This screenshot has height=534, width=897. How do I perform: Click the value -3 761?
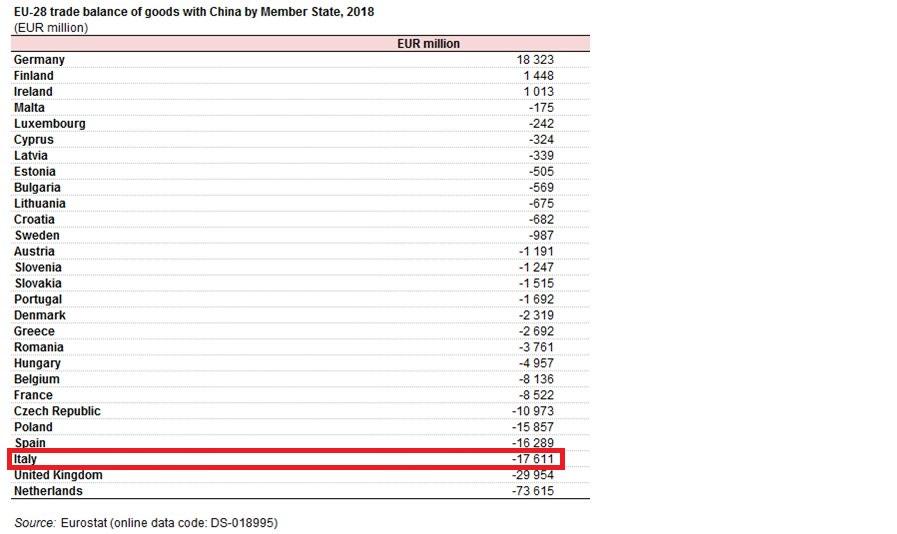537,349
